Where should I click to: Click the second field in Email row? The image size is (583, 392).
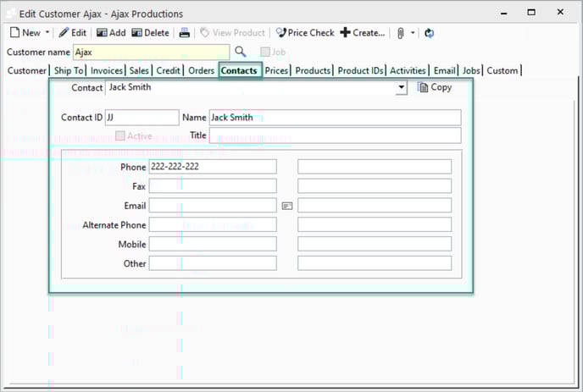point(375,205)
